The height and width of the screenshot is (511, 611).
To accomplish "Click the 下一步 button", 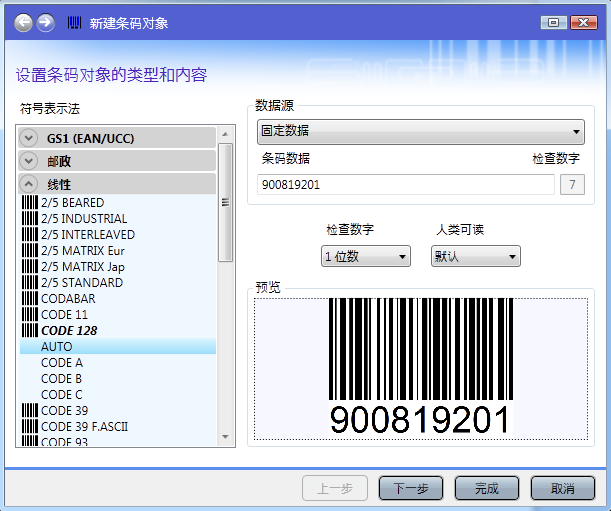I will 411,488.
